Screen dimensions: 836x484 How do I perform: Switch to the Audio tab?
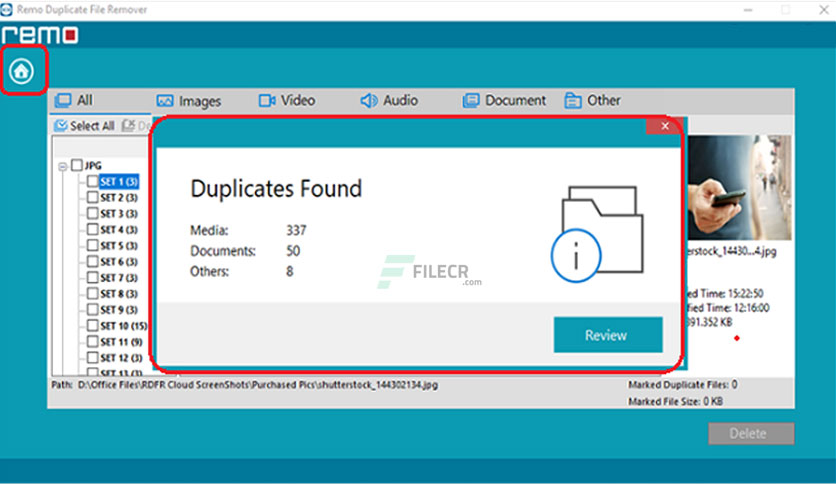click(x=389, y=100)
